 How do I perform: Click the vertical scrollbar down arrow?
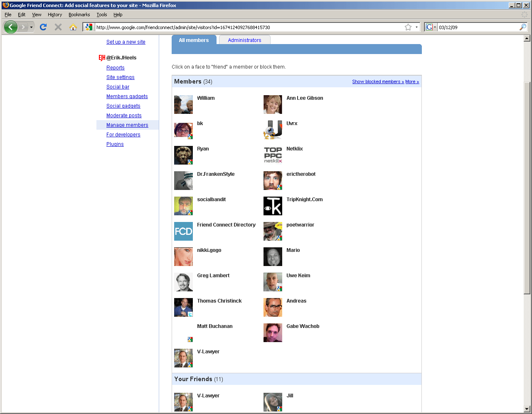(527, 409)
